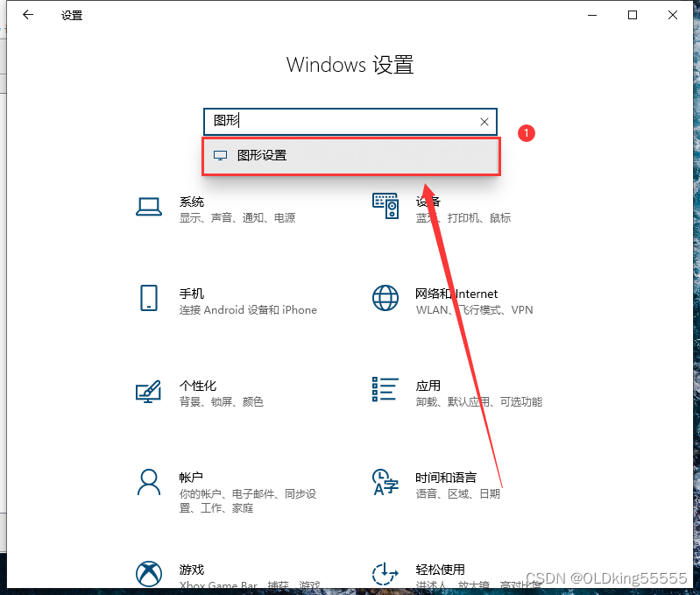Click the 设备 keyboard and speaker icon
This screenshot has height=595, width=700.
tap(385, 206)
